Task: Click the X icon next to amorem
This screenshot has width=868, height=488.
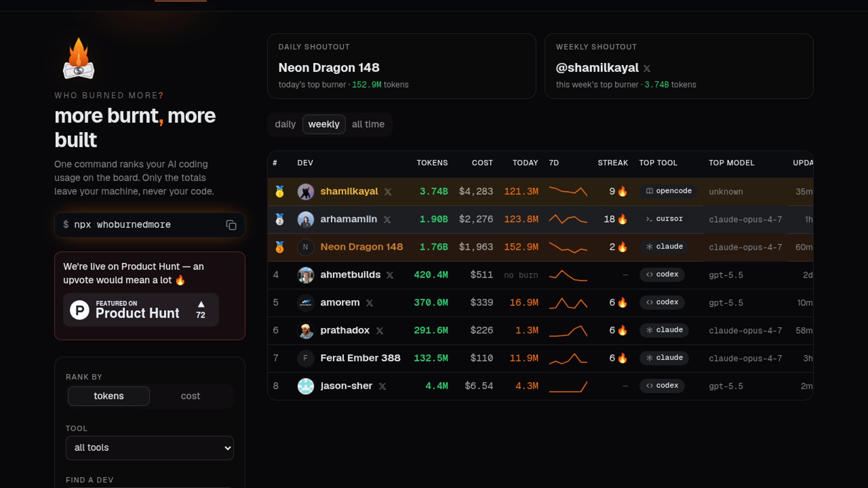Action: [x=369, y=303]
